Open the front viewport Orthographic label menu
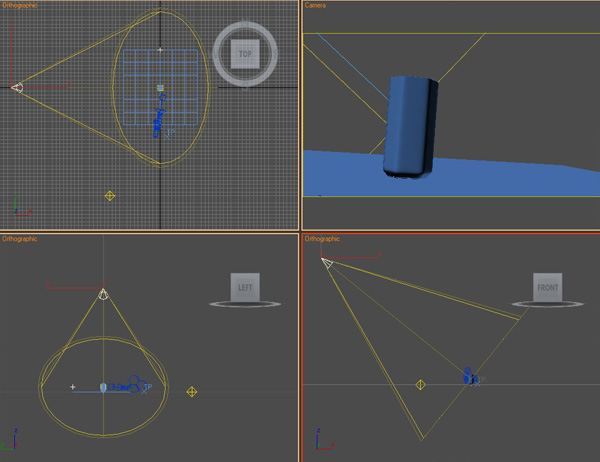600x462 pixels. pos(322,238)
